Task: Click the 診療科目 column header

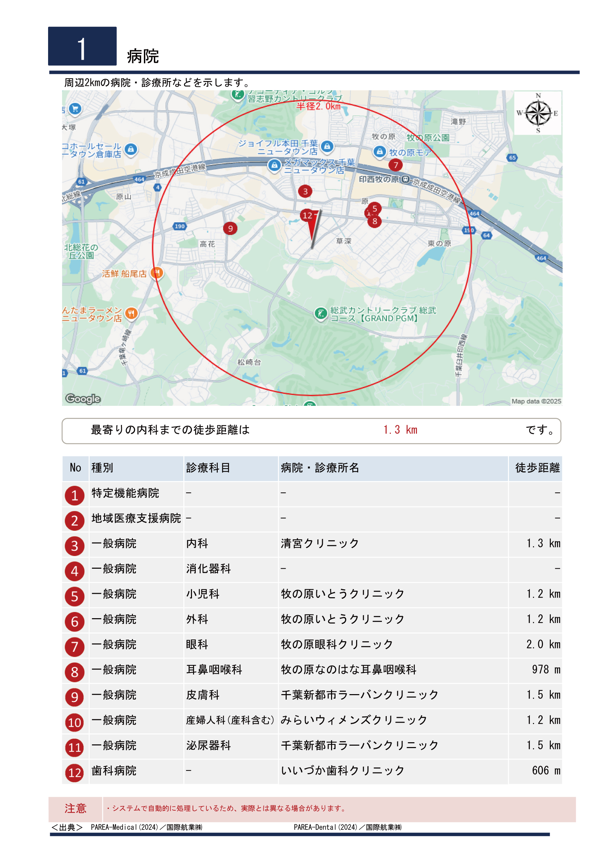Action: tap(208, 468)
